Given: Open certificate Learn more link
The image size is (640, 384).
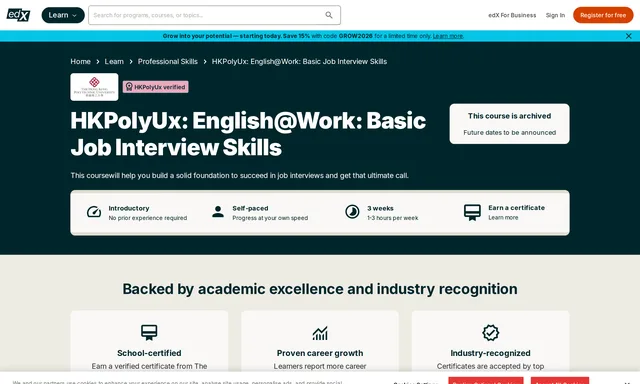Looking at the screenshot, I should pyautogui.click(x=503, y=218).
